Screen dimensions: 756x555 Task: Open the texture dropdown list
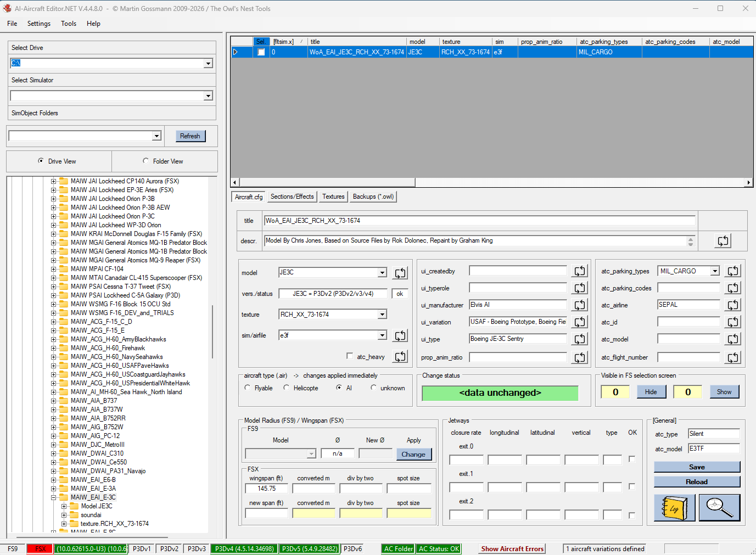pyautogui.click(x=382, y=315)
